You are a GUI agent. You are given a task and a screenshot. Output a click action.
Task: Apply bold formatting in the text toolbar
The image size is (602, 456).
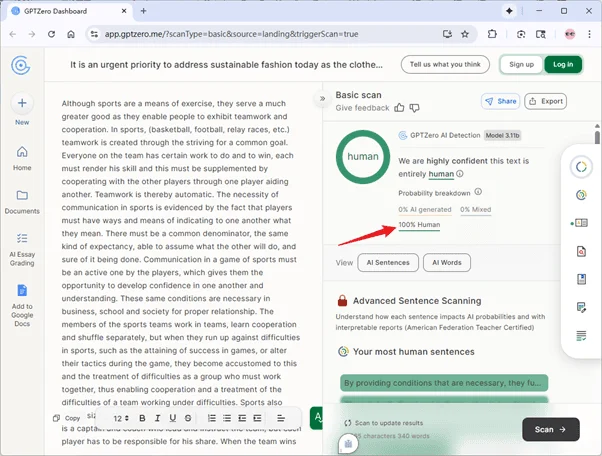point(142,418)
